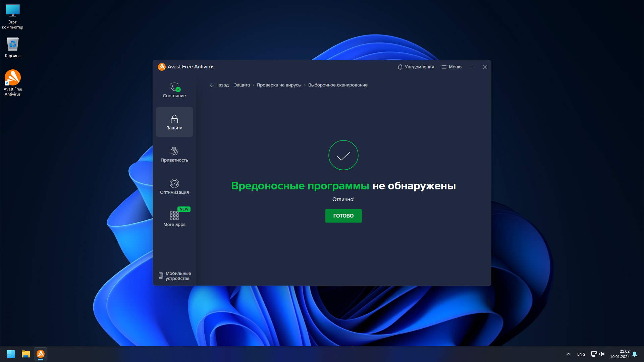This screenshot has width=644, height=362.
Task: Open the Меню hamburger menu
Action: point(451,67)
